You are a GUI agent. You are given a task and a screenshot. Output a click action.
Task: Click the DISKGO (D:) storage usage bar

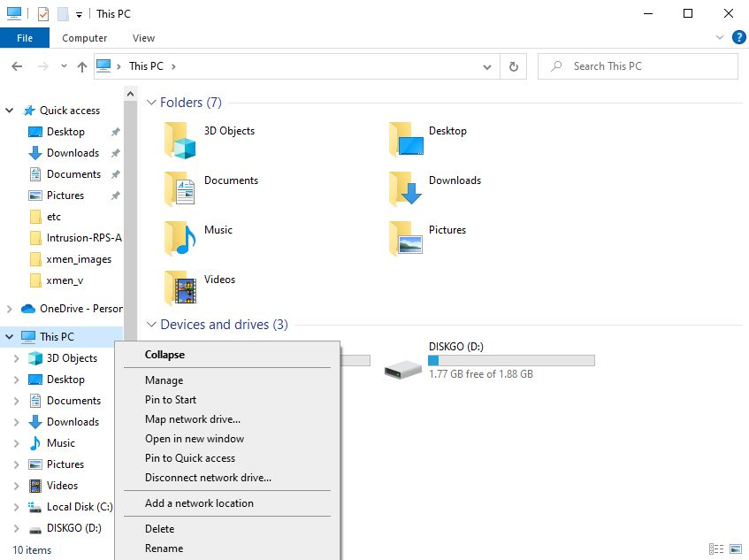(x=511, y=360)
